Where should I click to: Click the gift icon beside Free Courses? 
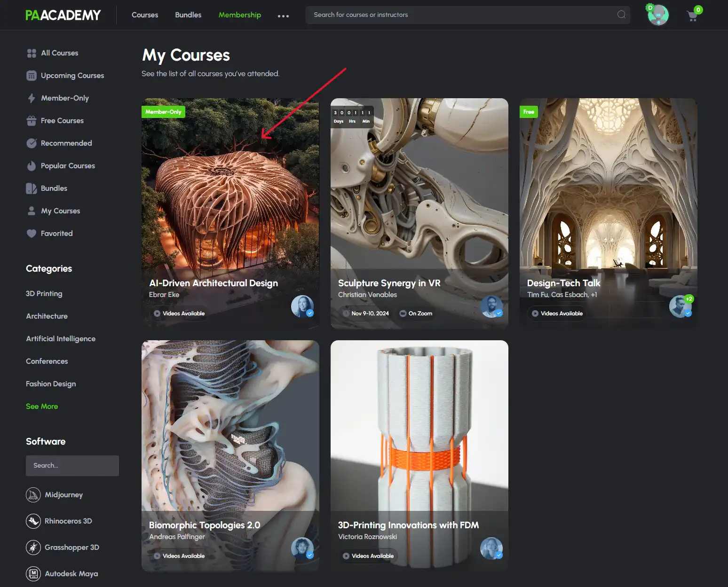coord(31,120)
